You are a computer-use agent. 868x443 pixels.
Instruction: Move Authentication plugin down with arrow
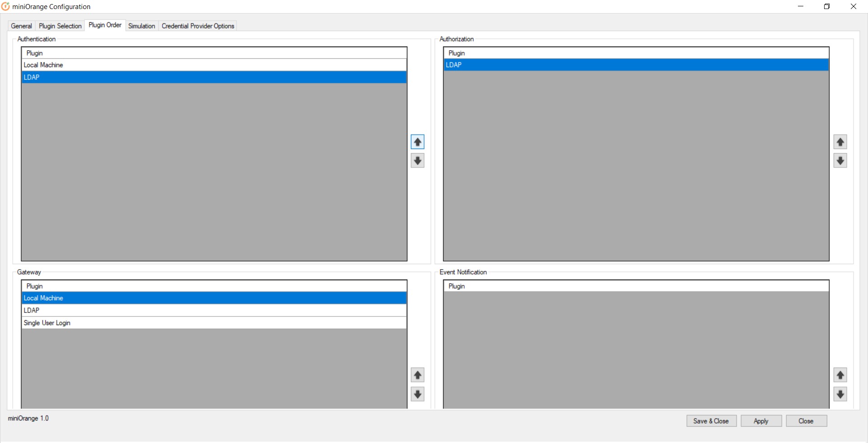tap(417, 161)
